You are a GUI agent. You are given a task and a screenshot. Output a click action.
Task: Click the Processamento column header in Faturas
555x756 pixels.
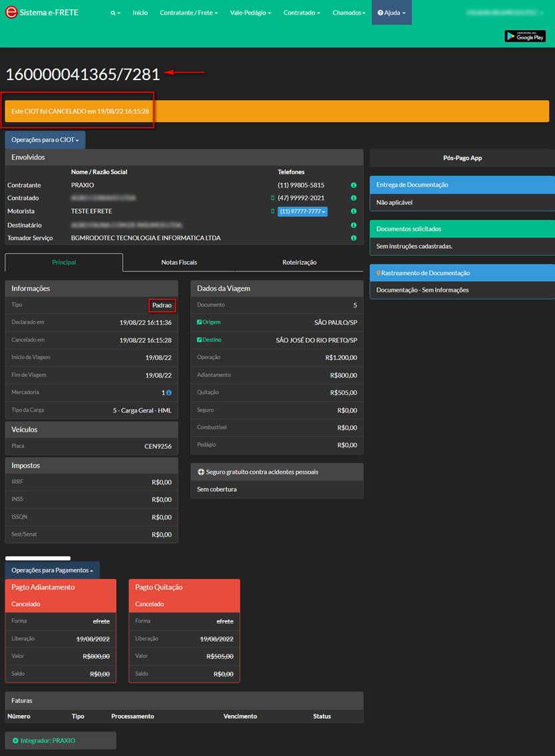click(x=133, y=717)
